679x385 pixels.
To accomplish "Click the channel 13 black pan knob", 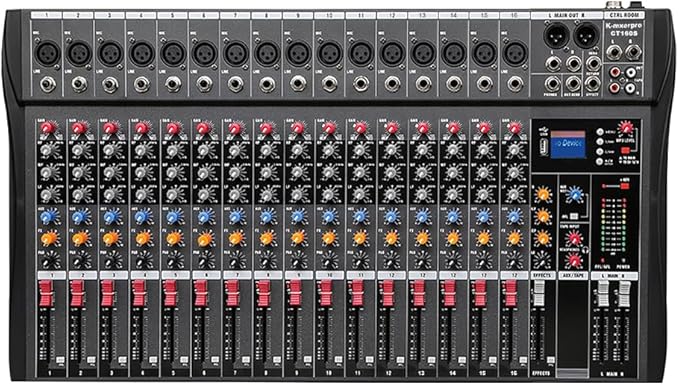I will pyautogui.click(x=422, y=261).
